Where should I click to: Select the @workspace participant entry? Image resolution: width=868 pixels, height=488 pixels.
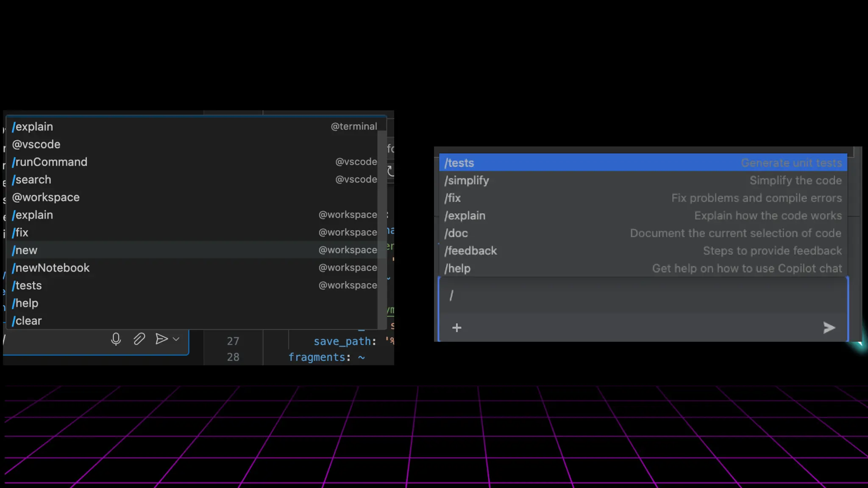point(46,197)
